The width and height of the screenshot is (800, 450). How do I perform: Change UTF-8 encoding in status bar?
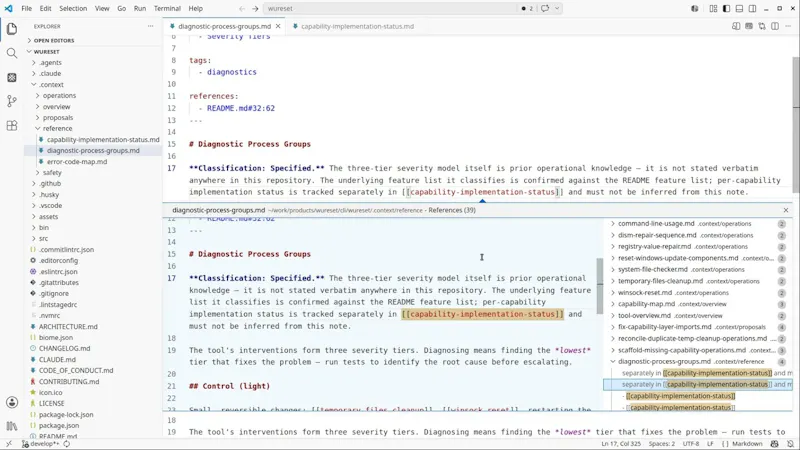tap(691, 444)
